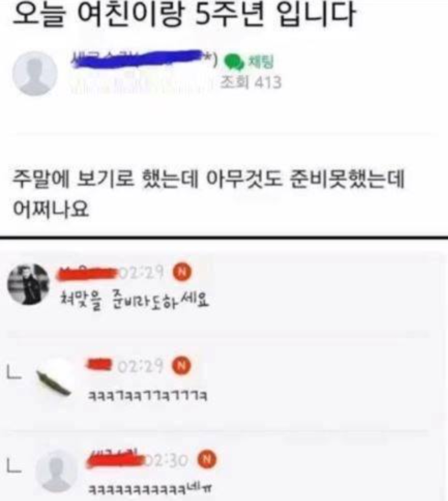Click the 02:30 timestamp on last reply
The height and width of the screenshot is (501, 448).
click(167, 460)
